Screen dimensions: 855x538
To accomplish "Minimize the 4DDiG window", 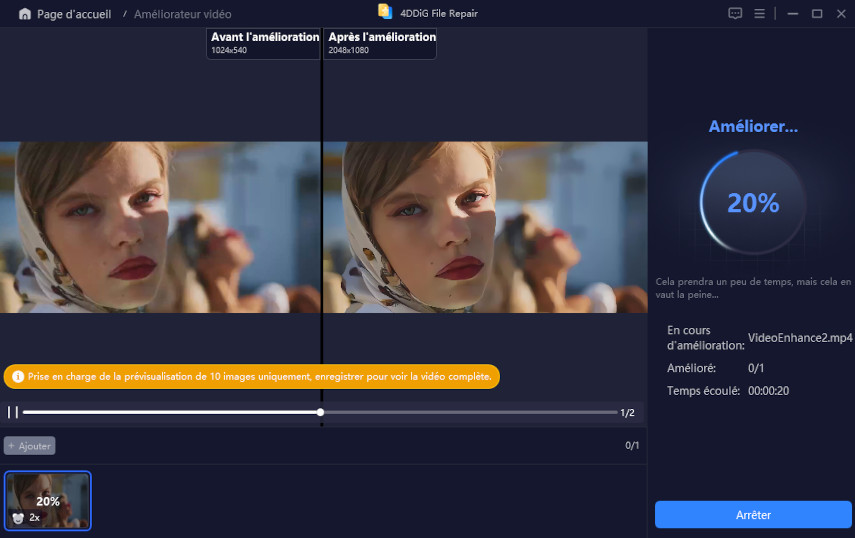I will coord(792,14).
